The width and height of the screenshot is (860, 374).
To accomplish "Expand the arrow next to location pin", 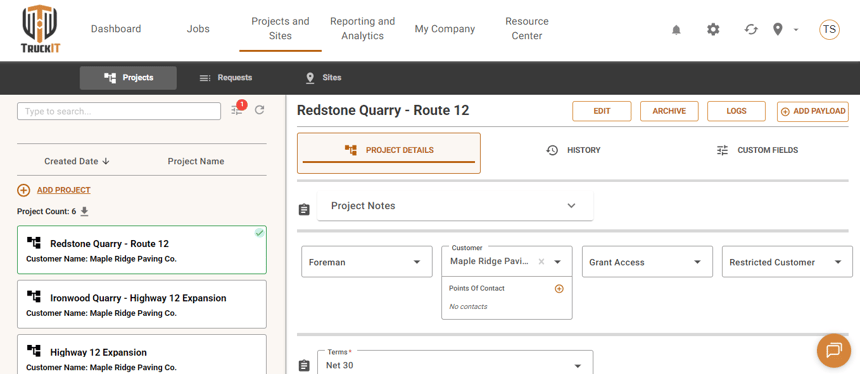I will 796,30.
